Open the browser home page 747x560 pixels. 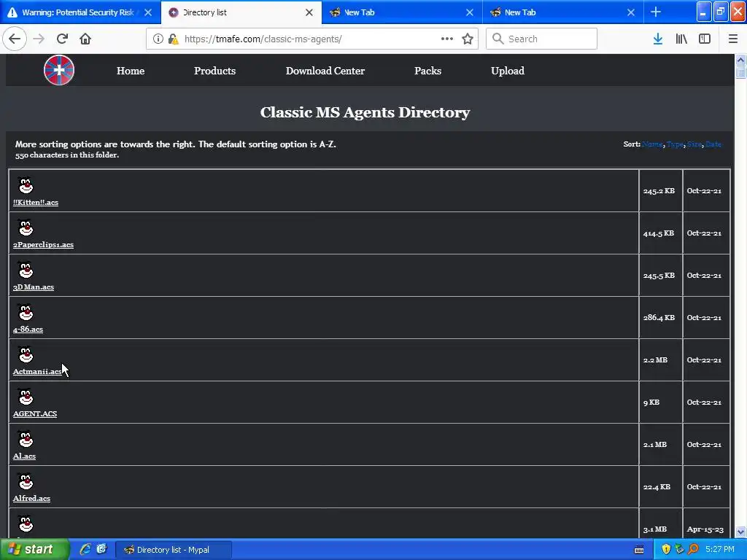click(x=85, y=39)
